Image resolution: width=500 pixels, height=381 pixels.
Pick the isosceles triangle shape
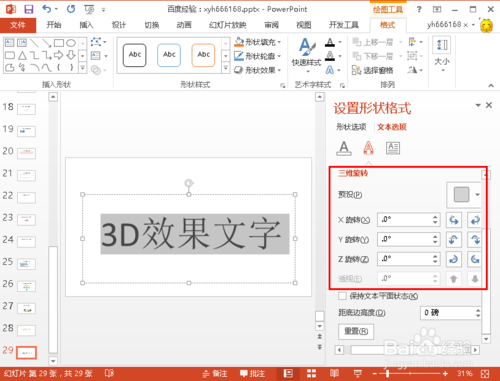click(x=22, y=55)
